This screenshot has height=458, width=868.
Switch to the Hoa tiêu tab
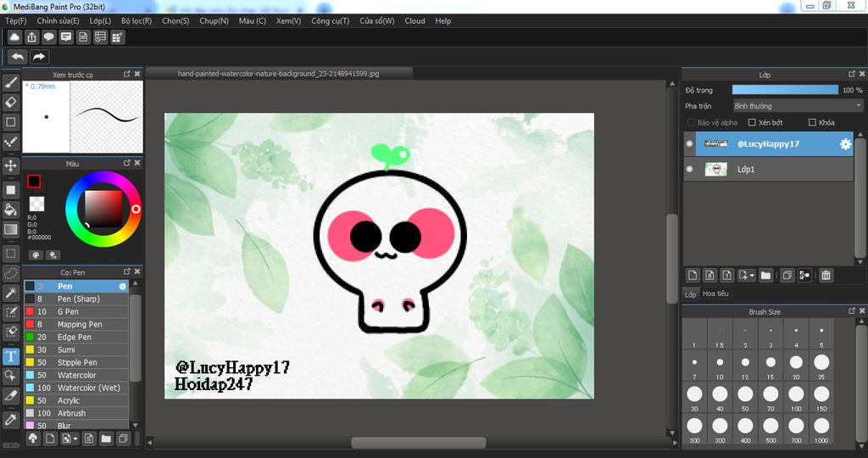point(715,293)
